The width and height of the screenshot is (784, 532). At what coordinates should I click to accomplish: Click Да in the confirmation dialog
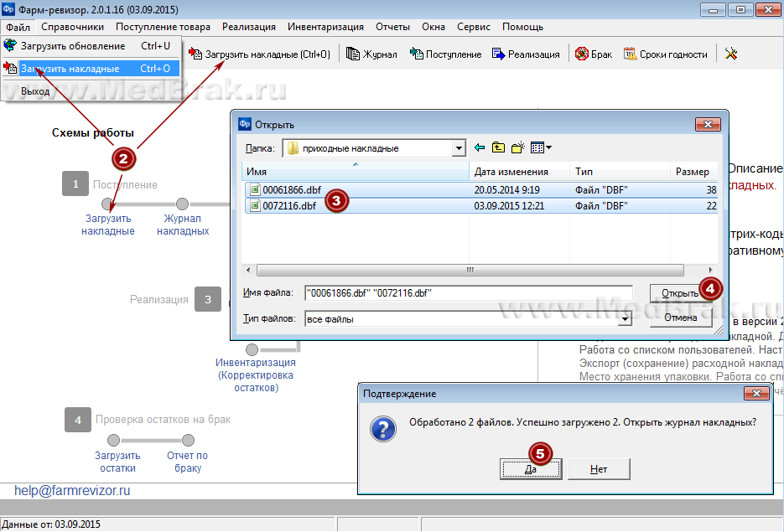point(531,469)
